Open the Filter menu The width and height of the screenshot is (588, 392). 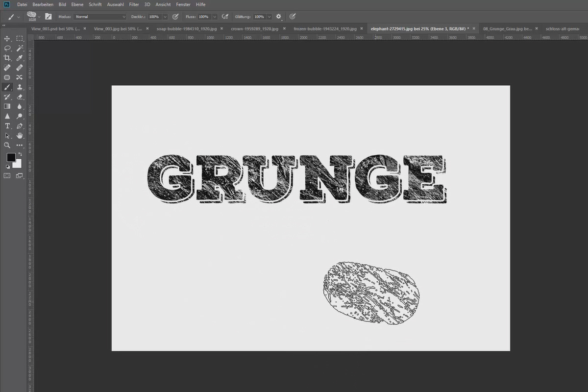coord(134,4)
